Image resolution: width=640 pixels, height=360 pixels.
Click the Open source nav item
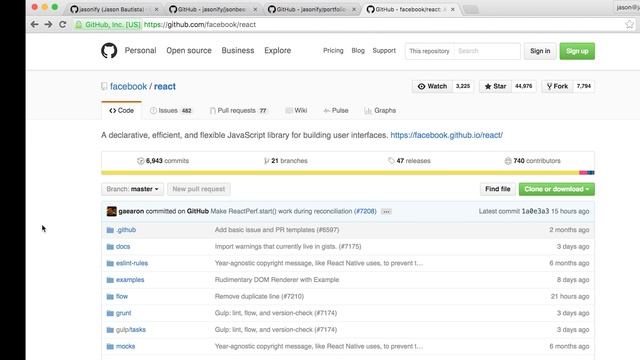point(189,51)
